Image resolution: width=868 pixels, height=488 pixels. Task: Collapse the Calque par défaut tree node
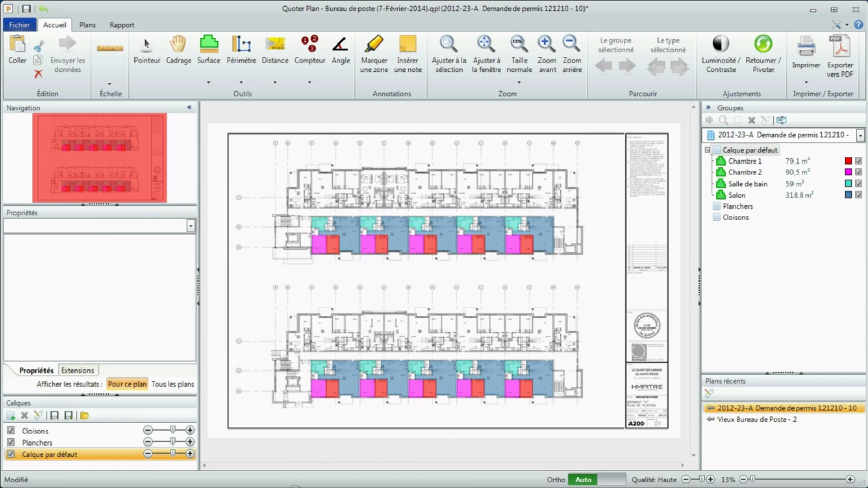[707, 150]
